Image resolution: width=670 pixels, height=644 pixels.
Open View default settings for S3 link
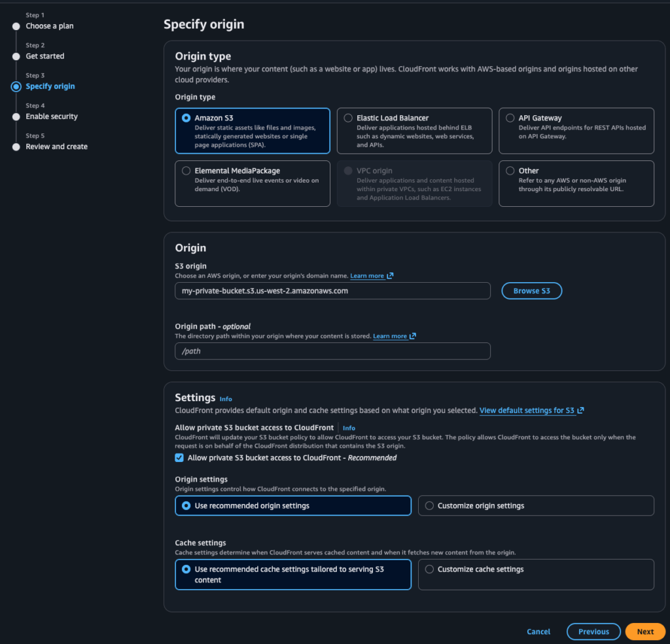click(527, 410)
